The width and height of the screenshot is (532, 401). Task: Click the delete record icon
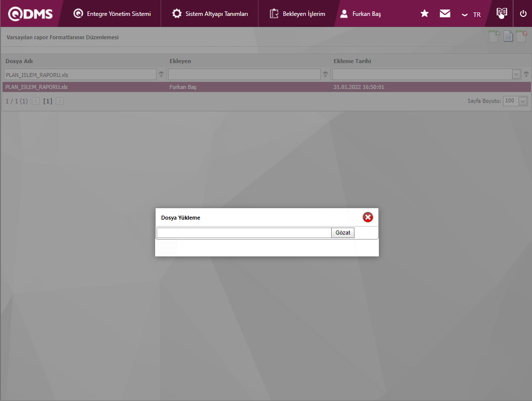coord(522,36)
